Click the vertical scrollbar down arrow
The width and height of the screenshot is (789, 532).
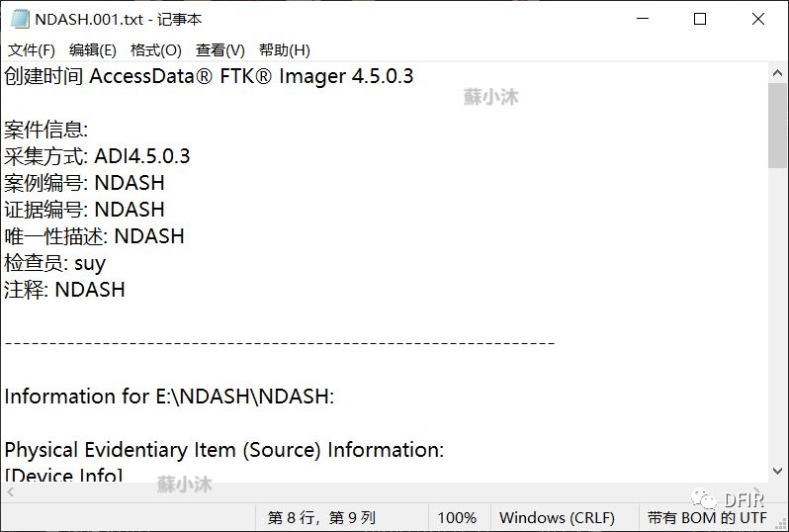click(777, 472)
